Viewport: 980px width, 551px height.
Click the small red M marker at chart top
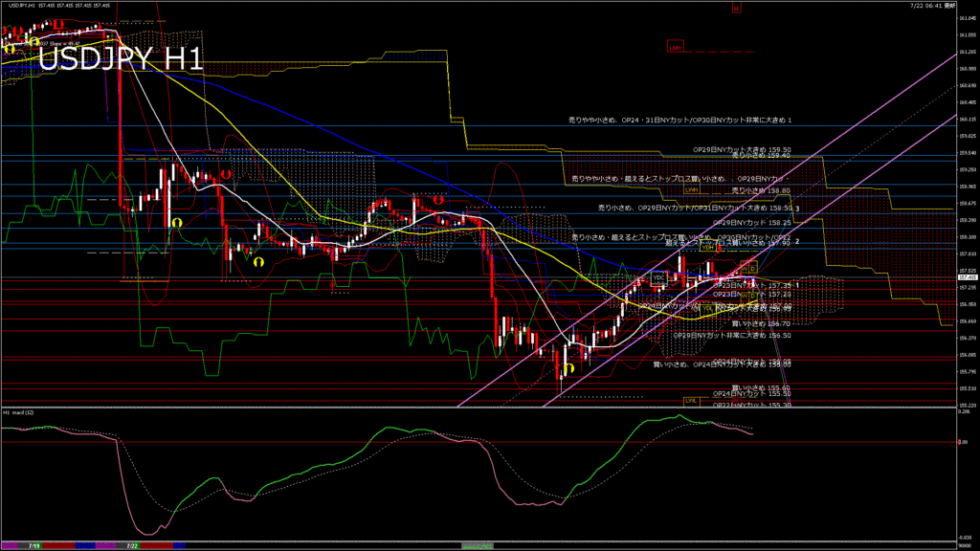click(736, 8)
